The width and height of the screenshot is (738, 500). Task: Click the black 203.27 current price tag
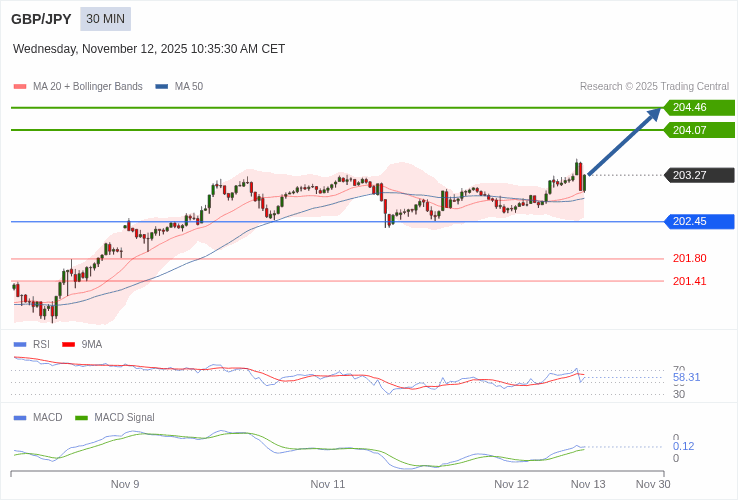[699, 175]
